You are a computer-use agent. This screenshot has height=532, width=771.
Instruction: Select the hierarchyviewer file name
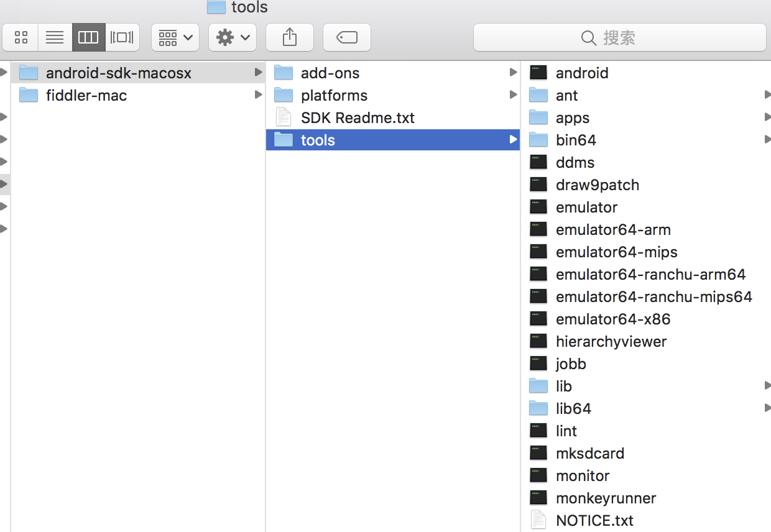(611, 342)
